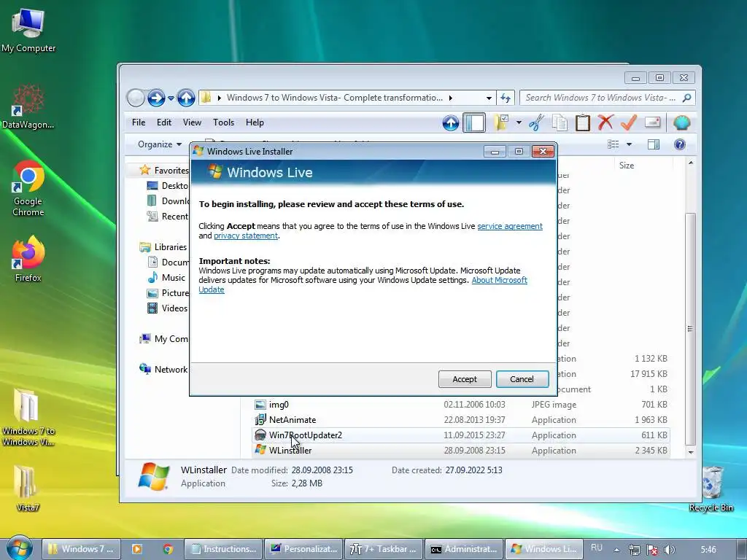The width and height of the screenshot is (747, 560).
Task: Click the Windows Start orb
Action: click(20, 548)
